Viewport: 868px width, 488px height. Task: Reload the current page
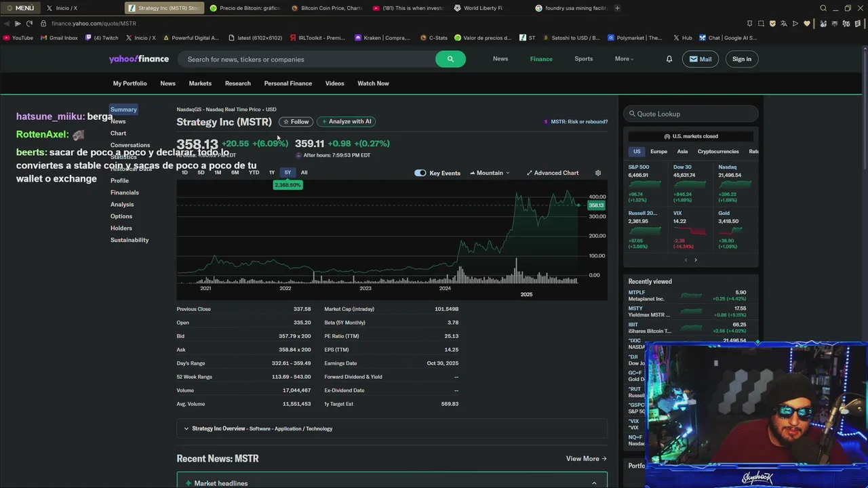coord(29,23)
